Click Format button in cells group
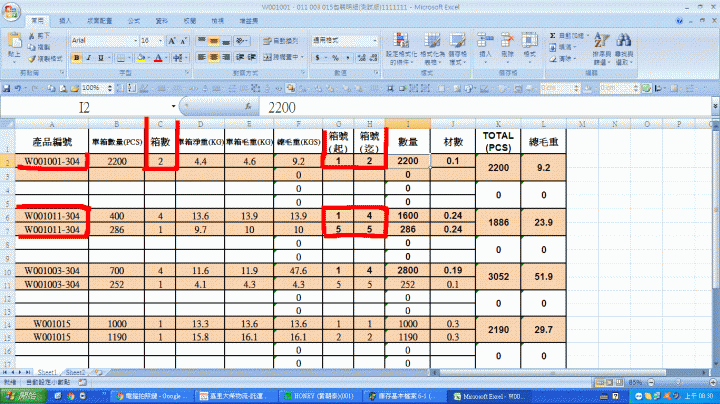 (x=529, y=49)
